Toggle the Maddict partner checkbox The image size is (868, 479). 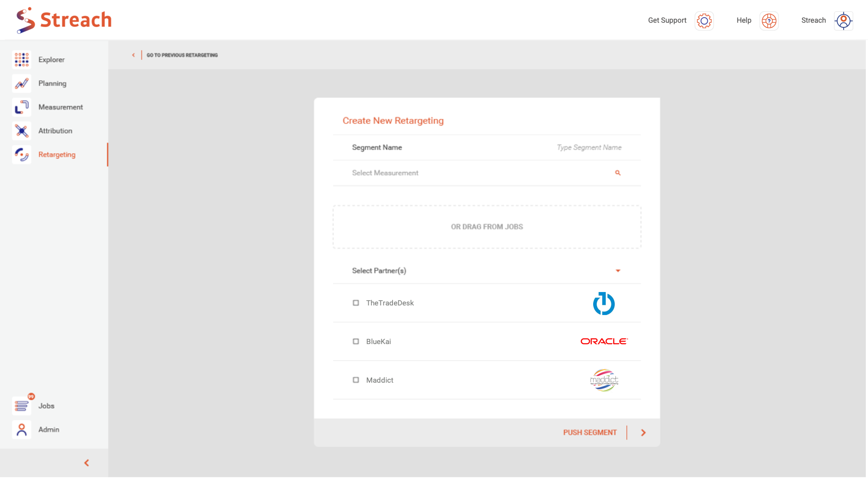pos(356,379)
